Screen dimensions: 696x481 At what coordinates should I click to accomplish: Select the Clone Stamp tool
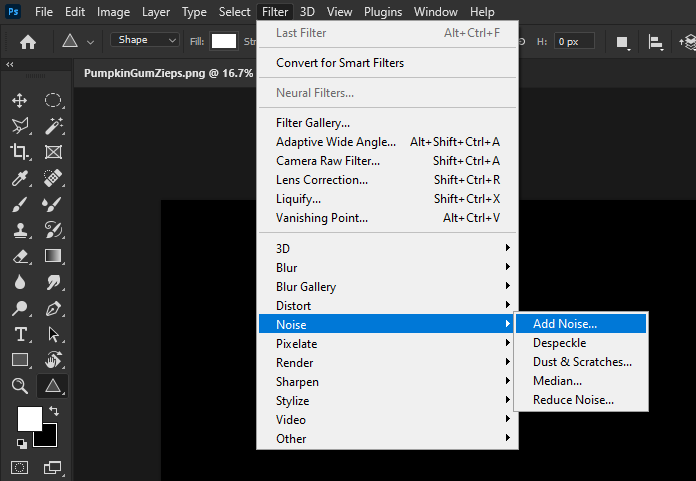click(x=19, y=230)
